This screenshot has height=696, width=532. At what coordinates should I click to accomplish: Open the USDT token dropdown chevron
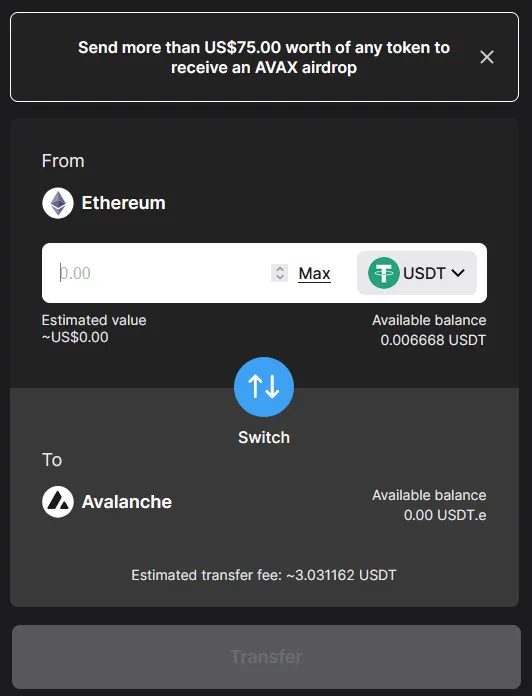[458, 273]
